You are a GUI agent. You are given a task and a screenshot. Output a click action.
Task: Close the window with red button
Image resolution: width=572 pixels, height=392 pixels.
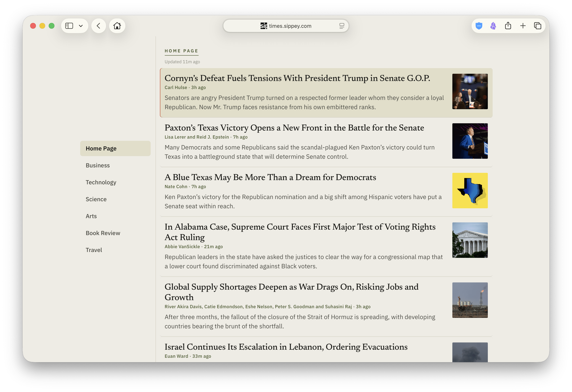point(33,26)
